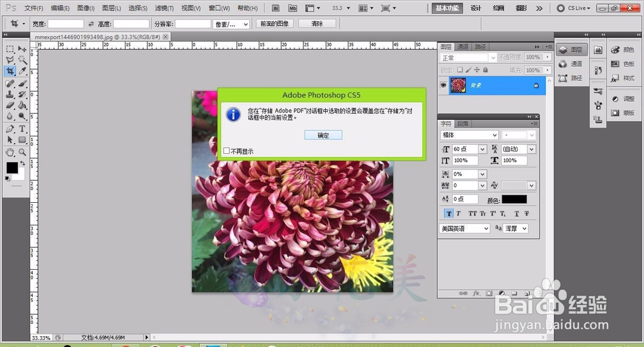Select the History Brush tool

(x=22, y=94)
